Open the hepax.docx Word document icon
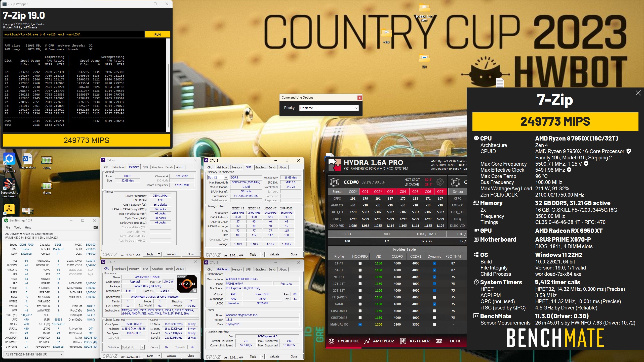This screenshot has width=644, height=362. 28,161
